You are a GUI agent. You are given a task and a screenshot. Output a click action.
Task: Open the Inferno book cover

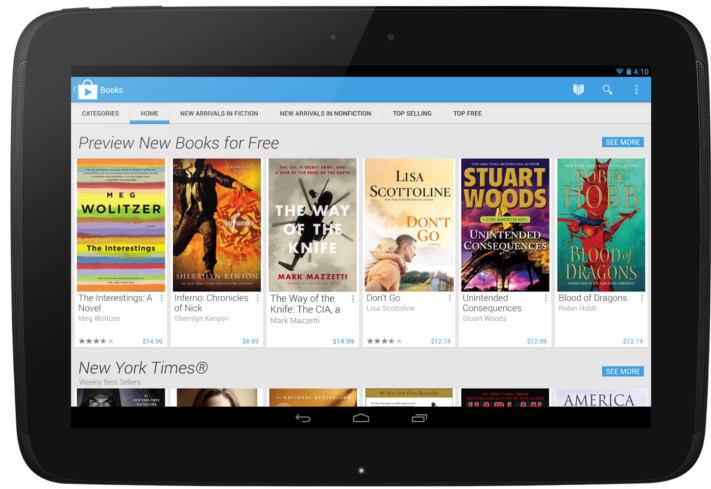coord(217,225)
